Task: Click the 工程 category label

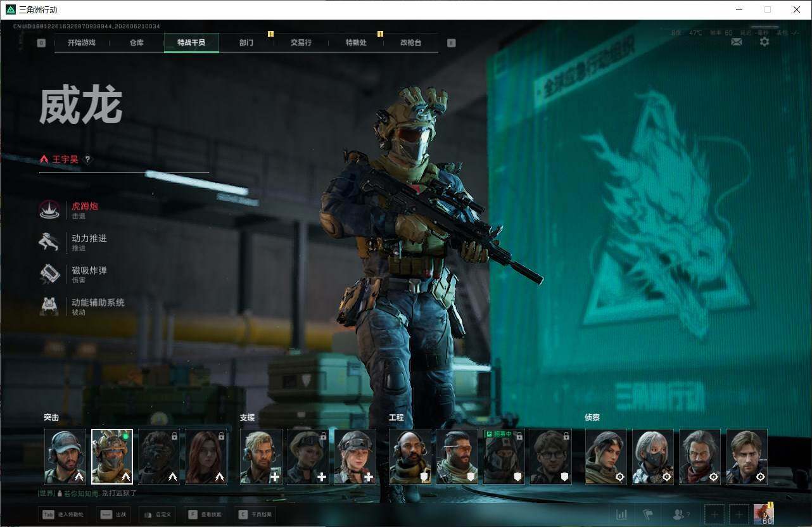Action: tap(396, 417)
